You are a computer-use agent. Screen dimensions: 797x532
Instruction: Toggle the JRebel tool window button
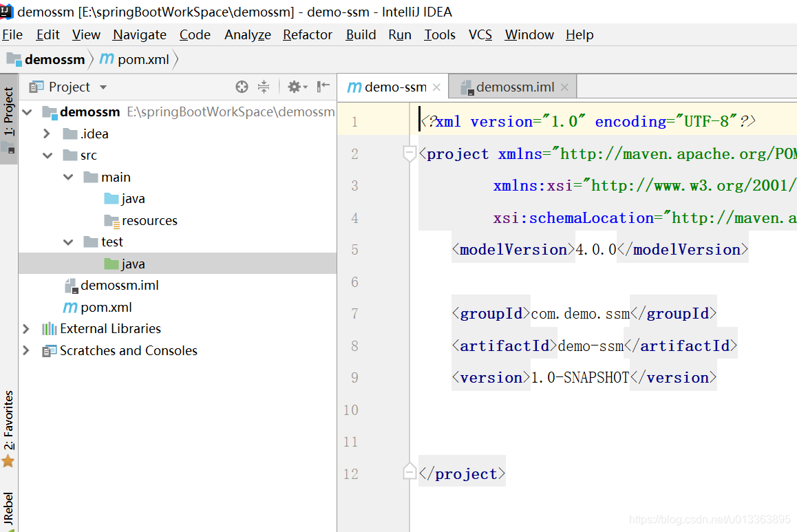coord(9,510)
